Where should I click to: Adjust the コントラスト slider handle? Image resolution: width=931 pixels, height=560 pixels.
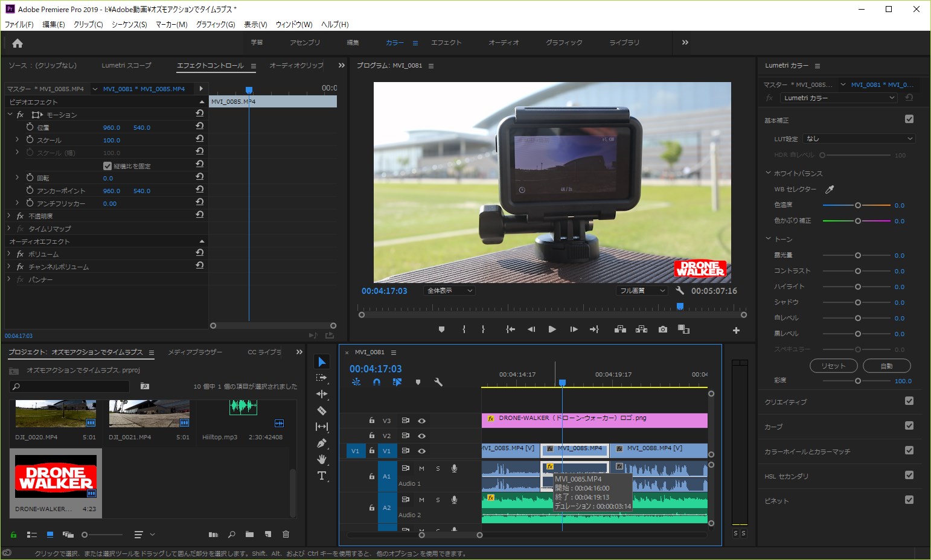click(x=857, y=271)
